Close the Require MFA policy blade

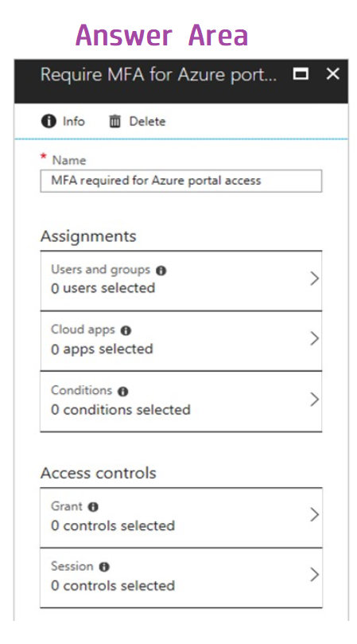pyautogui.click(x=333, y=74)
